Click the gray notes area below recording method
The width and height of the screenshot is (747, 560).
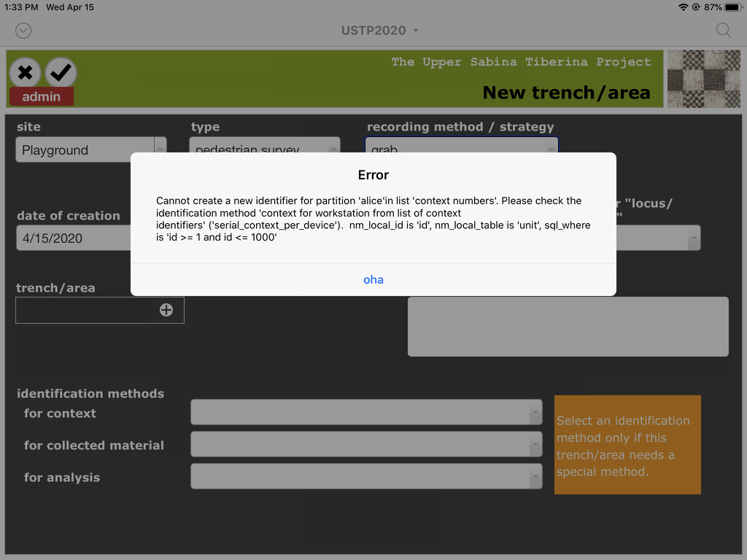(568, 326)
